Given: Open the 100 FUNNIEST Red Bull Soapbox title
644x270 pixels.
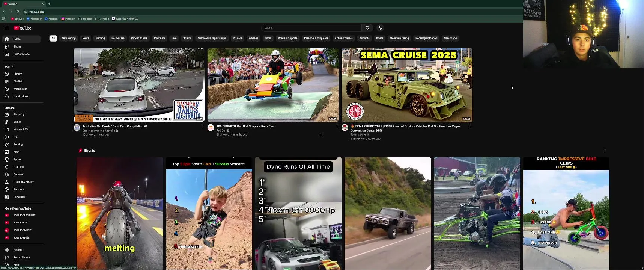Looking at the screenshot, I should [246, 126].
